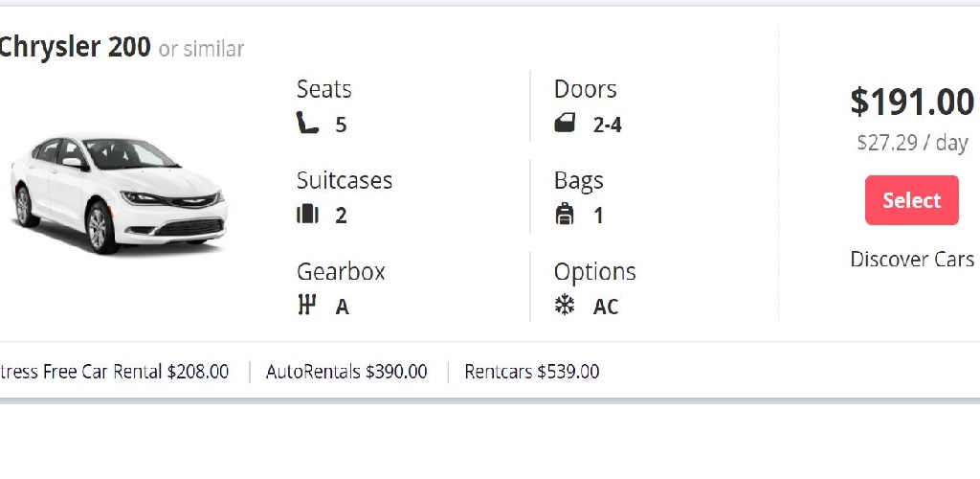Click the Chrysler 200 car title

(75, 47)
